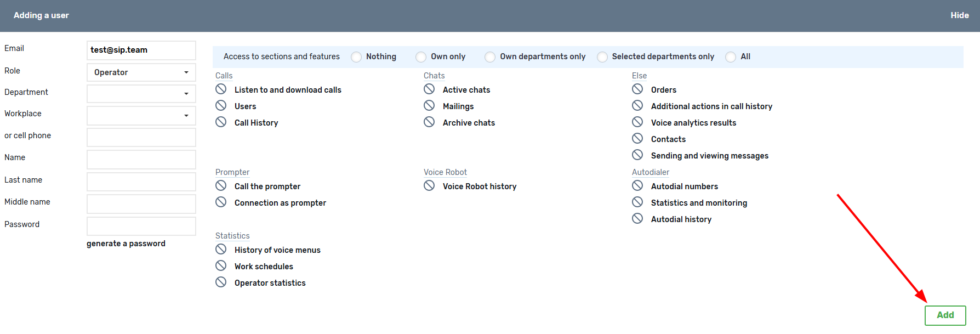Click the Email input field
The height and width of the screenshot is (334, 980).
[141, 50]
